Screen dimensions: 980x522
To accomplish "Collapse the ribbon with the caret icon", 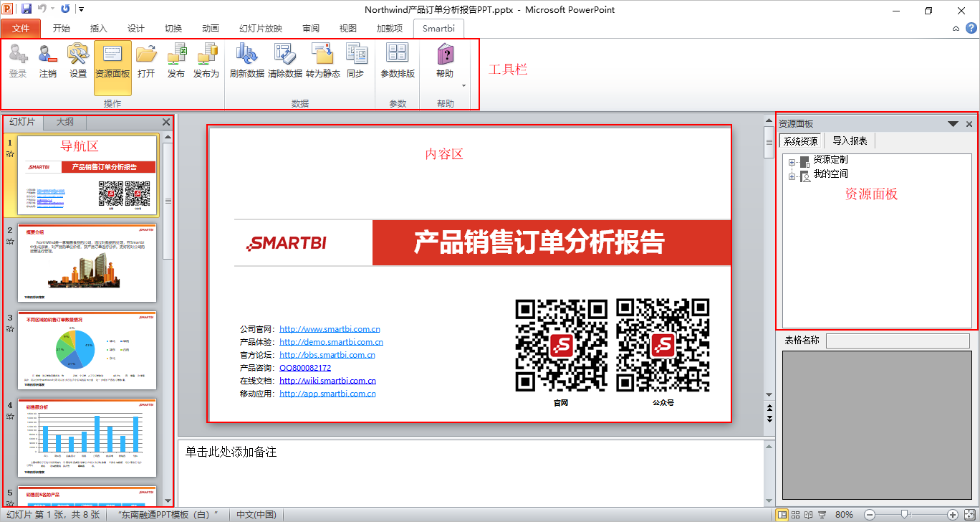I will [x=956, y=29].
